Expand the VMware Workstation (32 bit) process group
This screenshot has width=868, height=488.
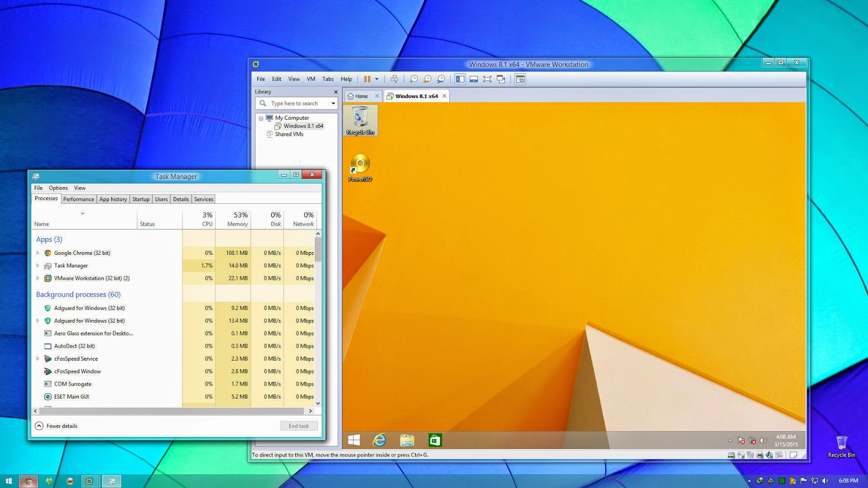click(37, 279)
